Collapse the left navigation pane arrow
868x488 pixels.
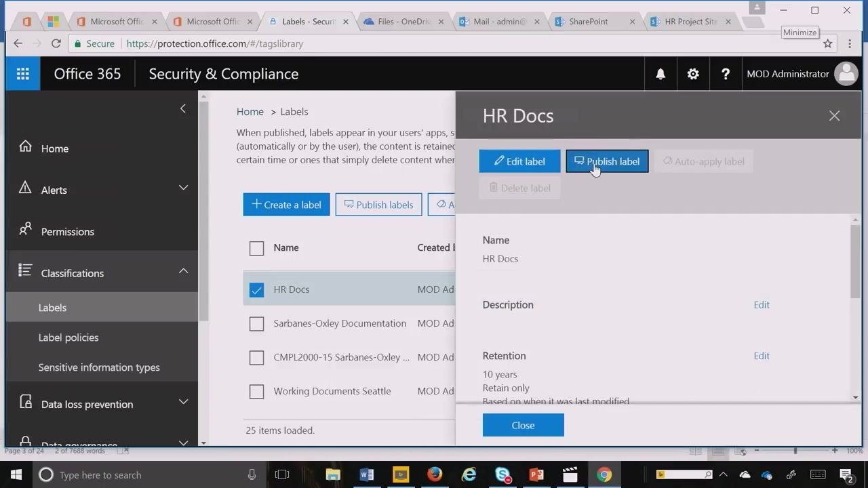point(182,108)
